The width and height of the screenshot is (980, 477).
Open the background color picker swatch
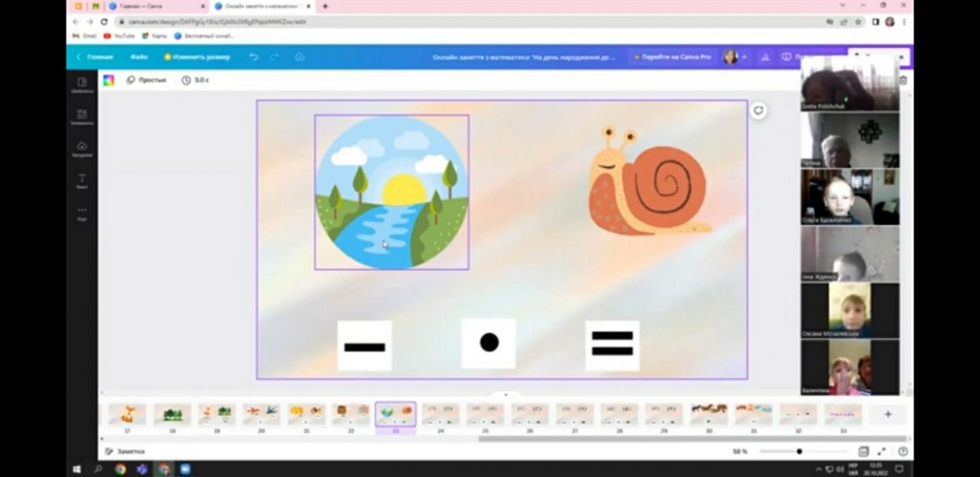coord(109,80)
